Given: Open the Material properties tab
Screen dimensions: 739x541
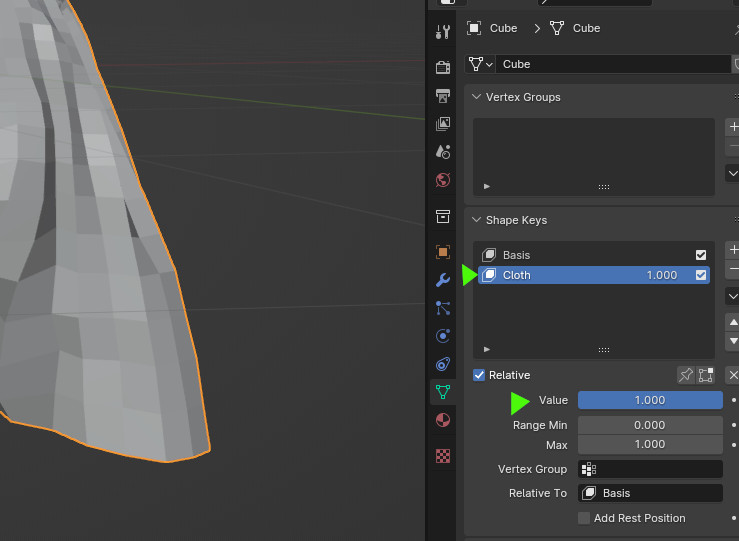Looking at the screenshot, I should pos(443,420).
